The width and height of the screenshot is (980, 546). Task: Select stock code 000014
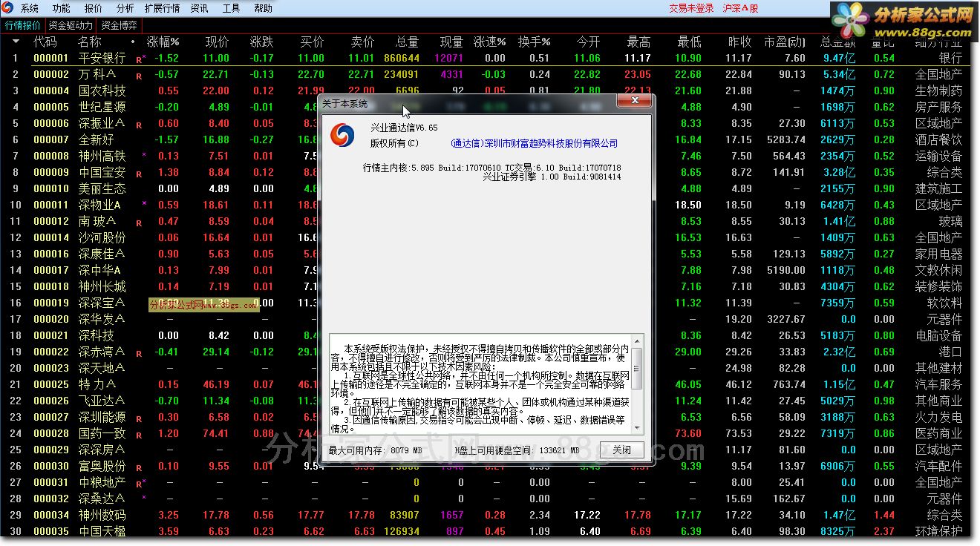51,237
